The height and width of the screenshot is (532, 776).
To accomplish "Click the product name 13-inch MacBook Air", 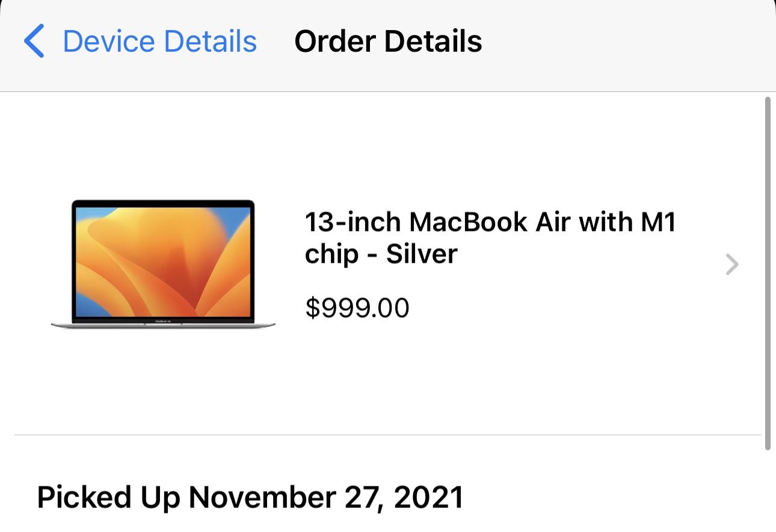I will [x=490, y=221].
